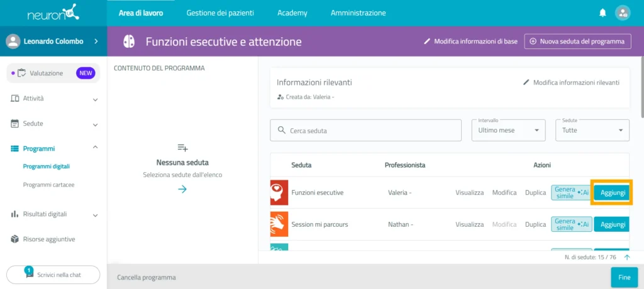The image size is (644, 289).
Task: Open the Intervallo Ultimo mese dropdown
Action: [508, 130]
